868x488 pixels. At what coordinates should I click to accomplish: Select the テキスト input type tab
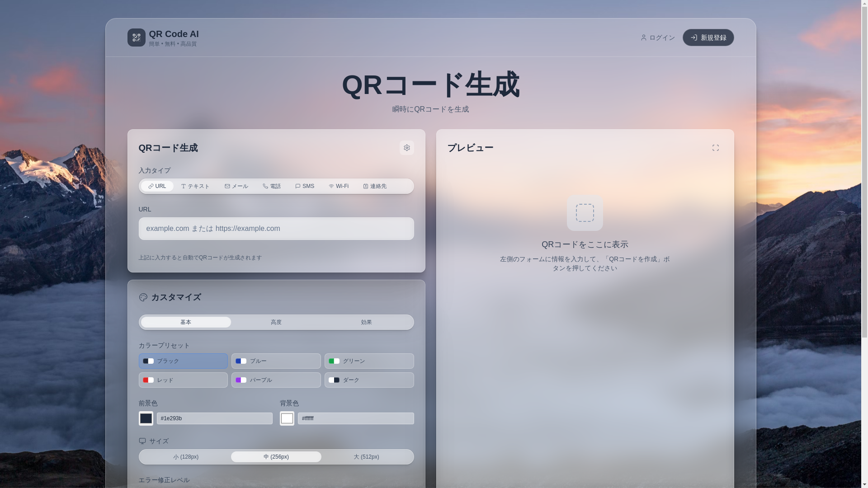click(195, 186)
